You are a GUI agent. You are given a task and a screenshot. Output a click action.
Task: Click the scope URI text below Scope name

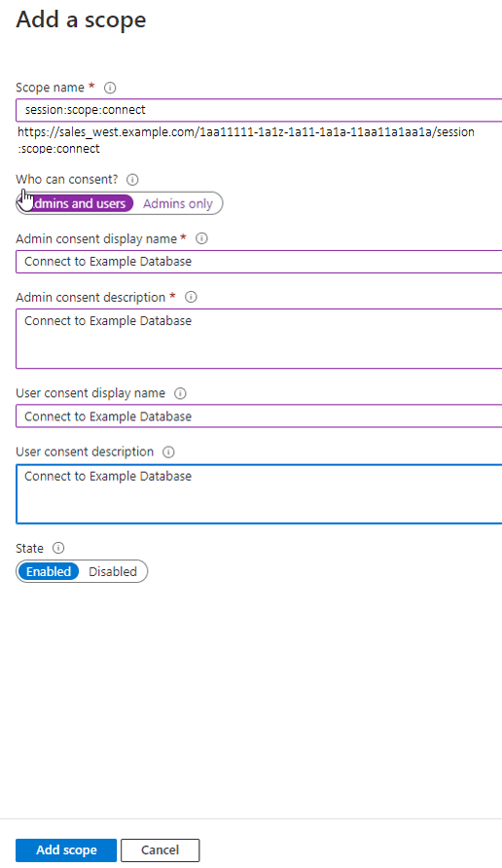coord(246,140)
